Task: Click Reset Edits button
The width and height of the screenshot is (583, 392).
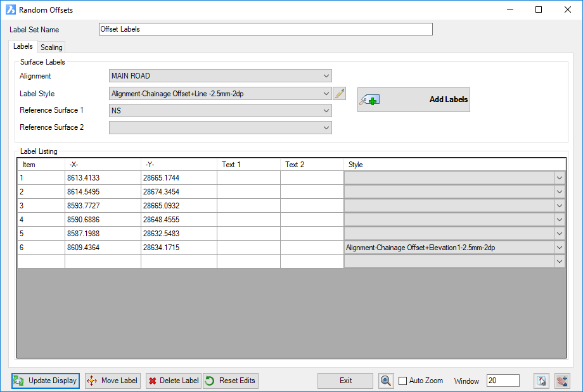Action: (231, 381)
